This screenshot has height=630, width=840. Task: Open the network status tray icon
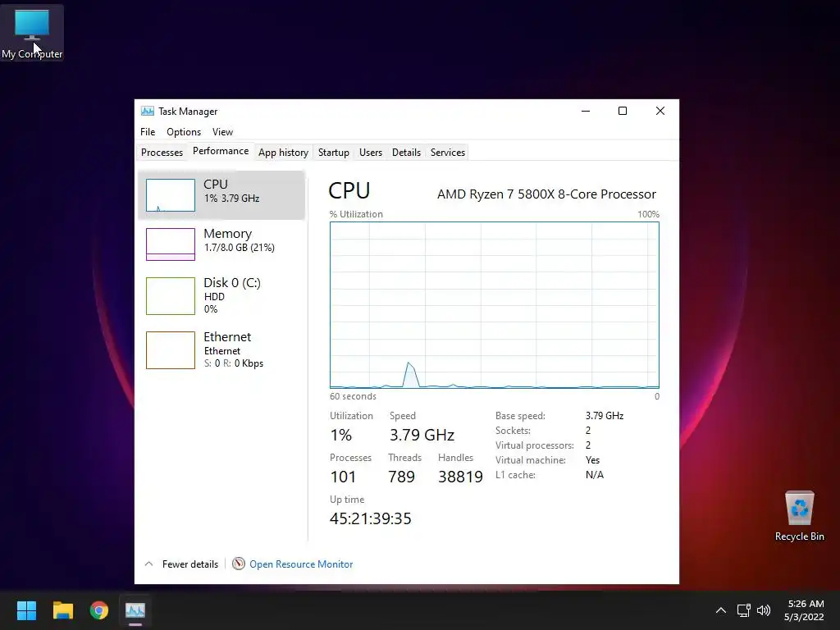pyautogui.click(x=743, y=610)
